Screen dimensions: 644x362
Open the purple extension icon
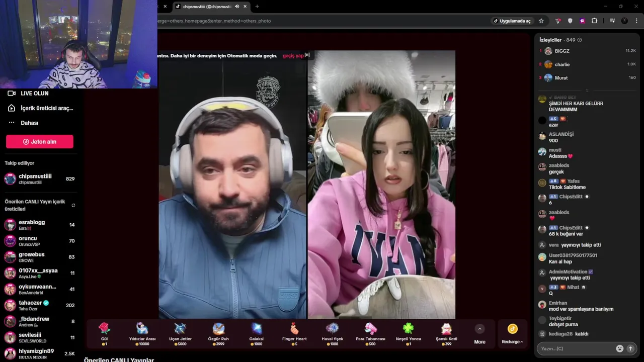[582, 21]
